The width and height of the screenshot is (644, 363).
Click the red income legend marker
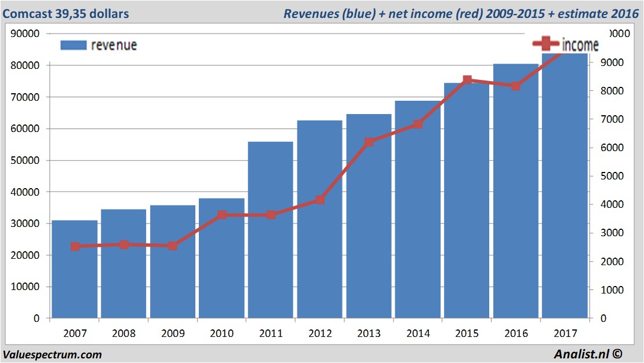545,44
